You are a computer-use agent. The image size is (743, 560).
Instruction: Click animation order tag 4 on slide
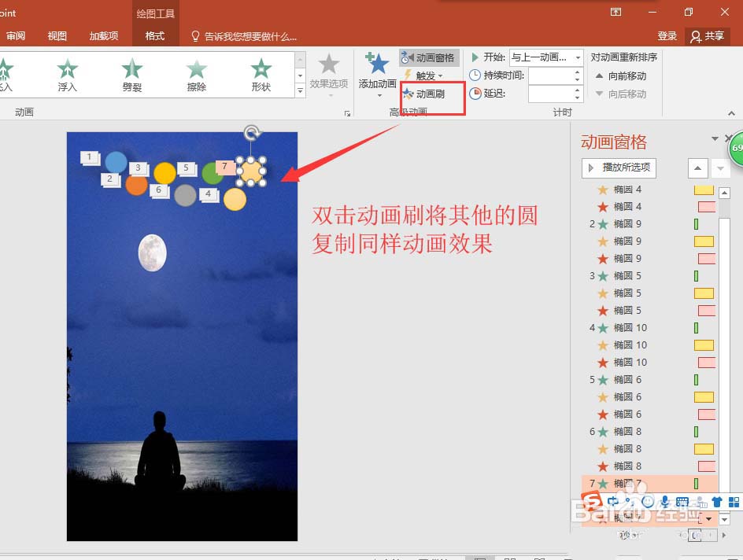pyautogui.click(x=208, y=193)
